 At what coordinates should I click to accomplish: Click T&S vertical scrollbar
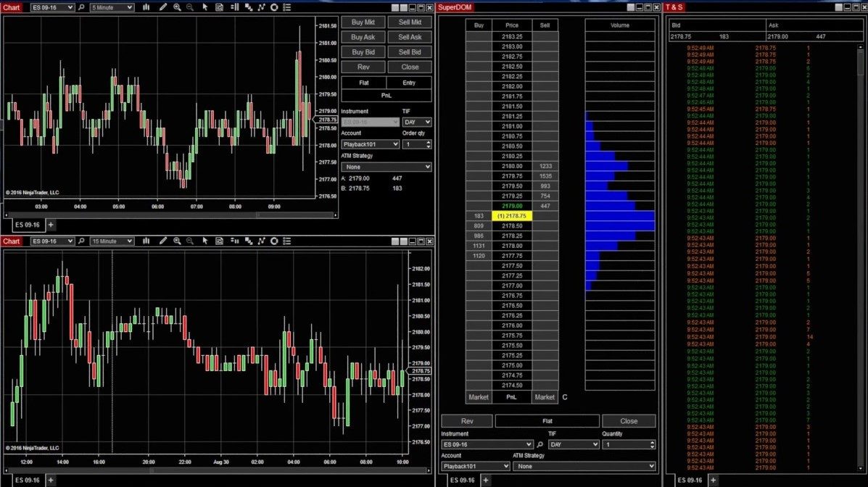point(860,258)
